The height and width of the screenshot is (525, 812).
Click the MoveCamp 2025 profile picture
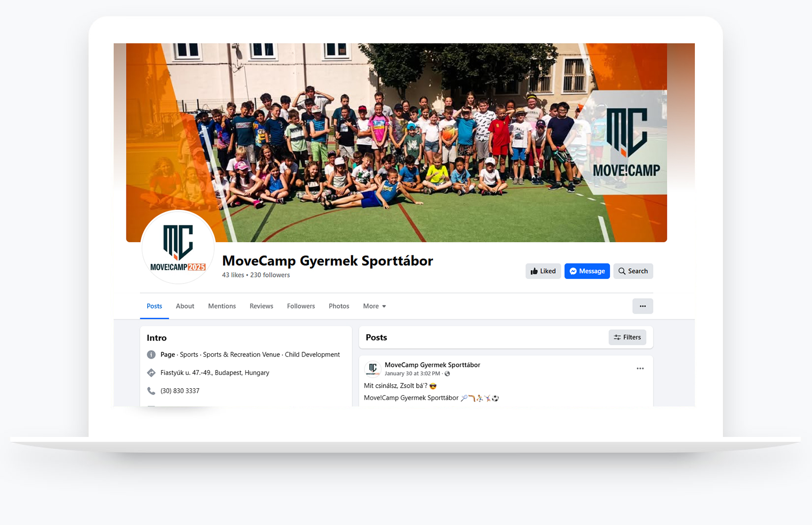tap(178, 247)
